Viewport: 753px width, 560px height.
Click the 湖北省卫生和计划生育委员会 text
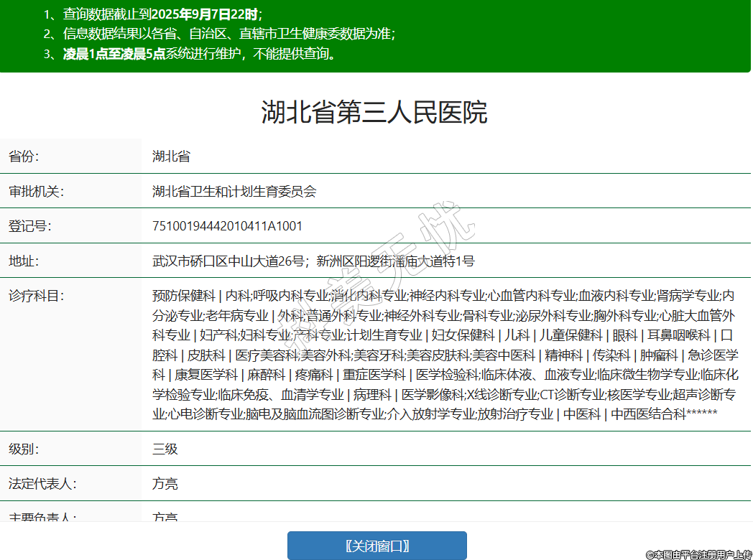click(x=234, y=192)
